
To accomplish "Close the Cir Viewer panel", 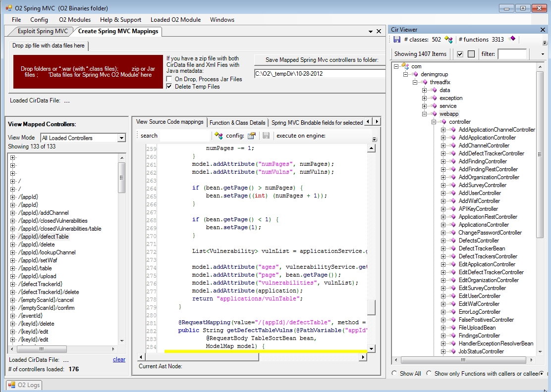I will (x=543, y=30).
